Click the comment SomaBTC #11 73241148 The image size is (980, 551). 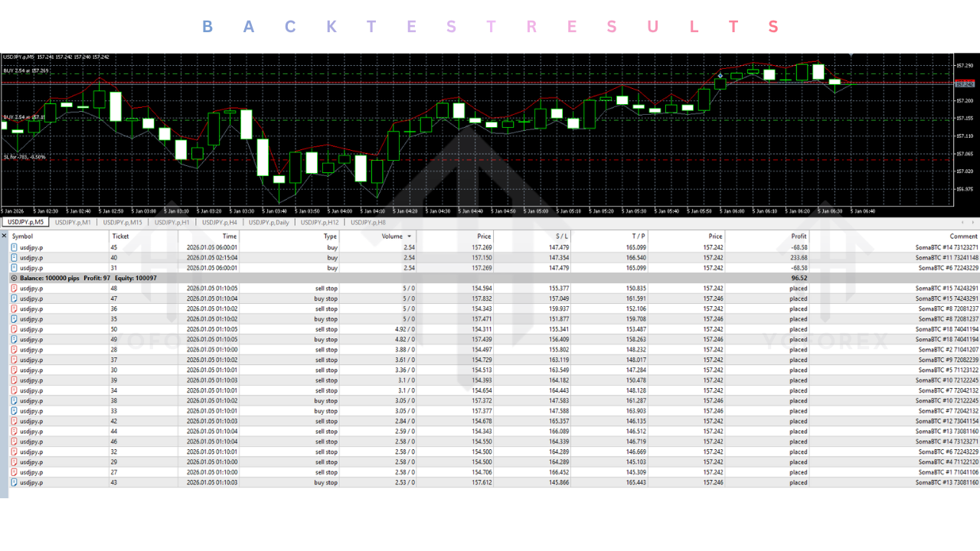pos(947,258)
